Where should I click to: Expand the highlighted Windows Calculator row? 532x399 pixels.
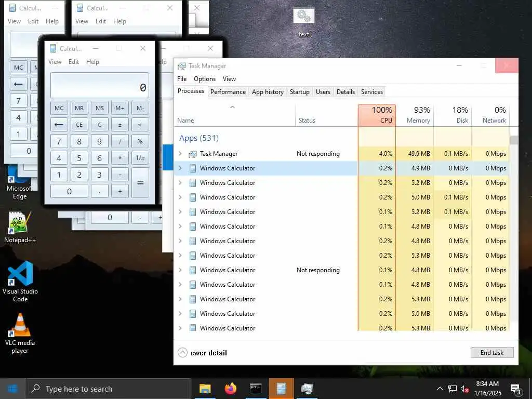click(x=180, y=168)
